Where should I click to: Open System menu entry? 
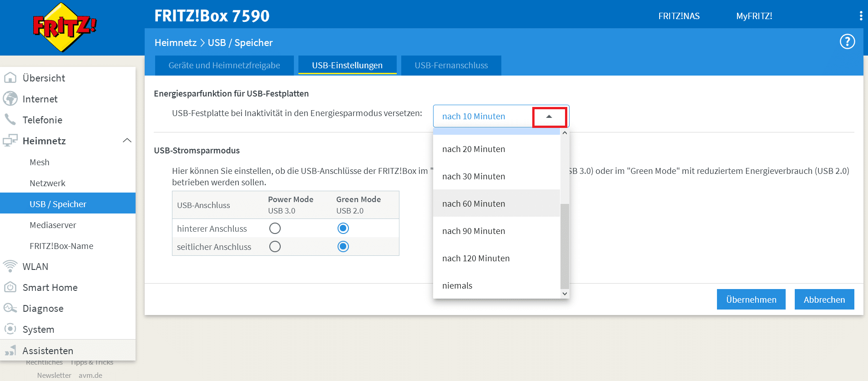click(x=68, y=329)
